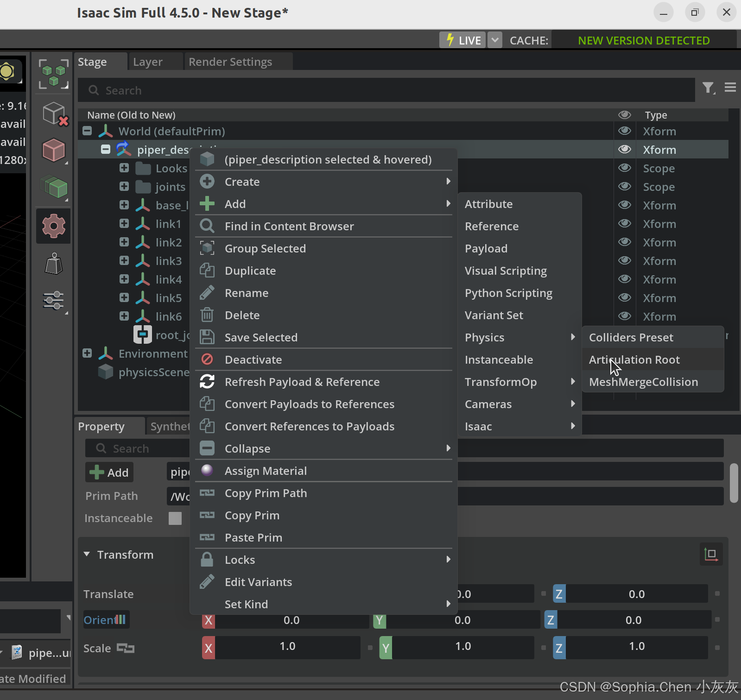This screenshot has width=741, height=700.
Task: Choose Convert Payloads to References entry
Action: (323, 404)
